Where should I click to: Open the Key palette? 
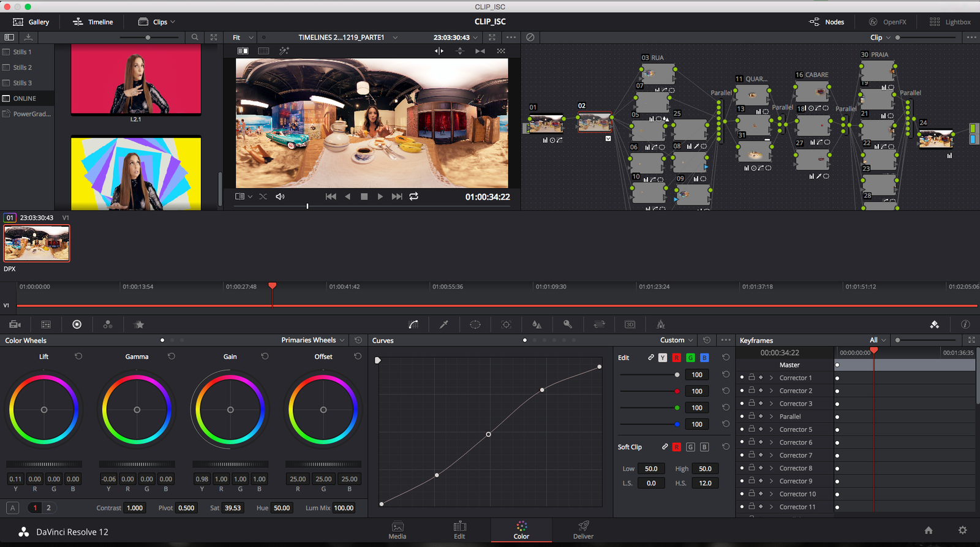pos(568,325)
